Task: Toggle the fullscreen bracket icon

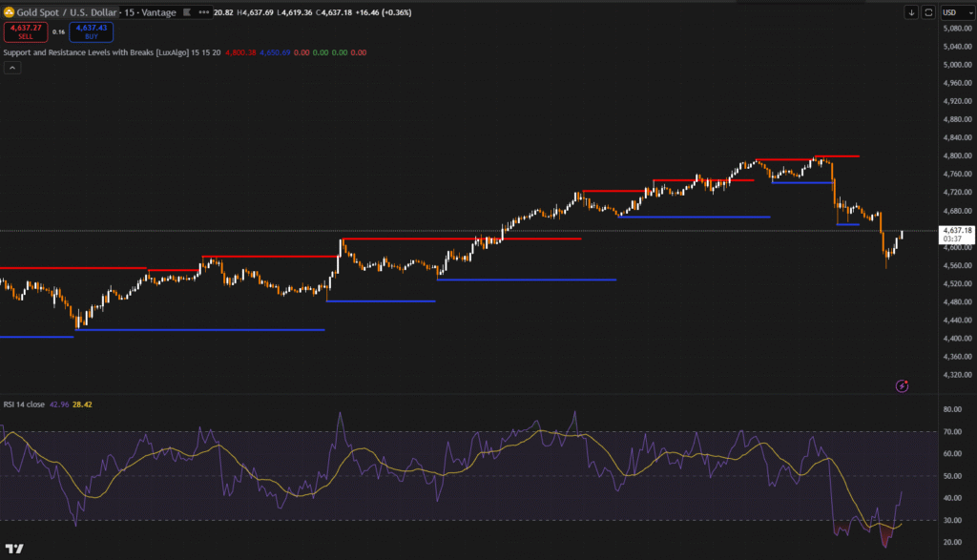Action: [928, 12]
